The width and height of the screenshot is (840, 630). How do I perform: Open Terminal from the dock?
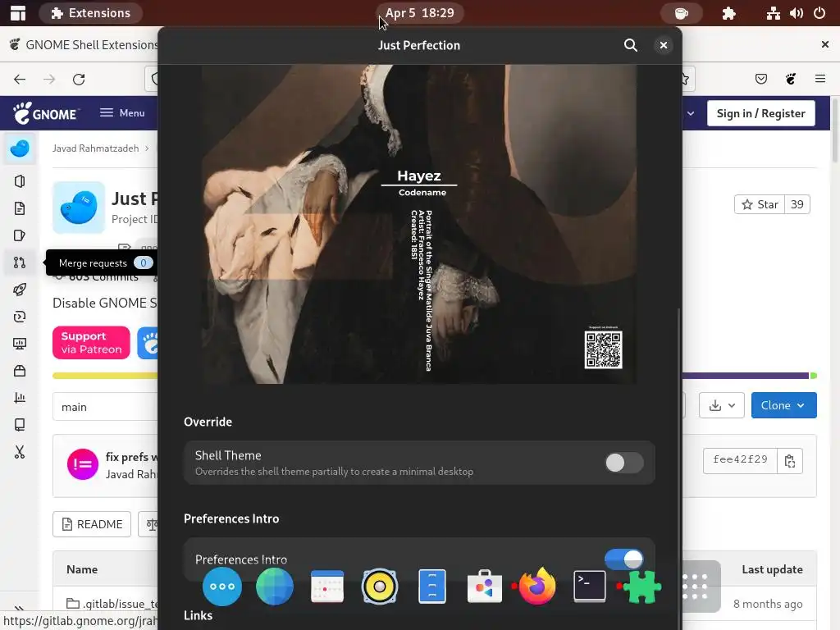click(589, 587)
